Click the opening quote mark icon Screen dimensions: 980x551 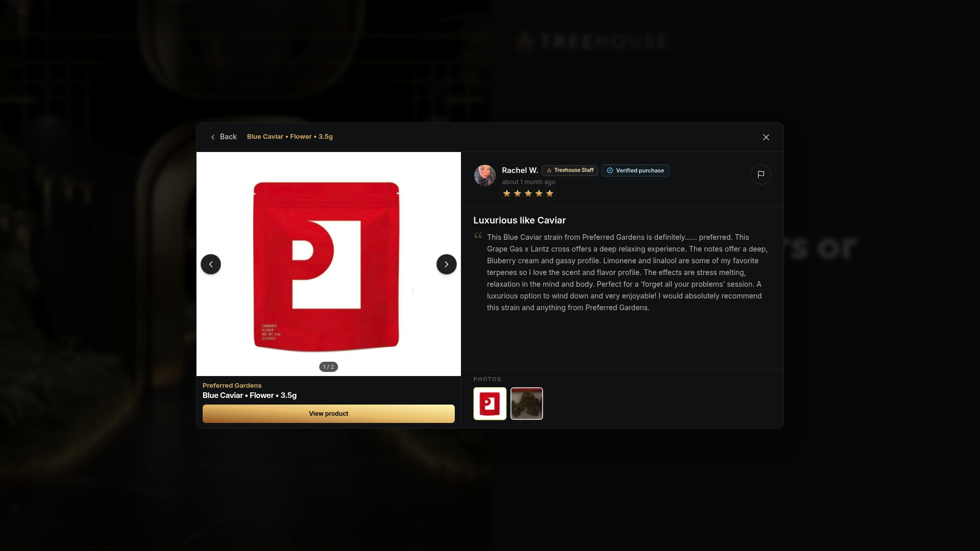click(x=478, y=236)
